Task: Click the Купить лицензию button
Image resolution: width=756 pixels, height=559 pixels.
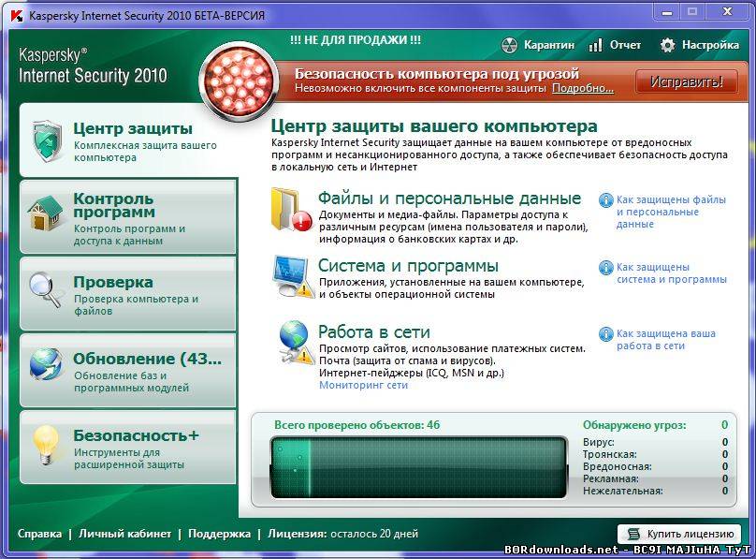Action: pos(679,534)
